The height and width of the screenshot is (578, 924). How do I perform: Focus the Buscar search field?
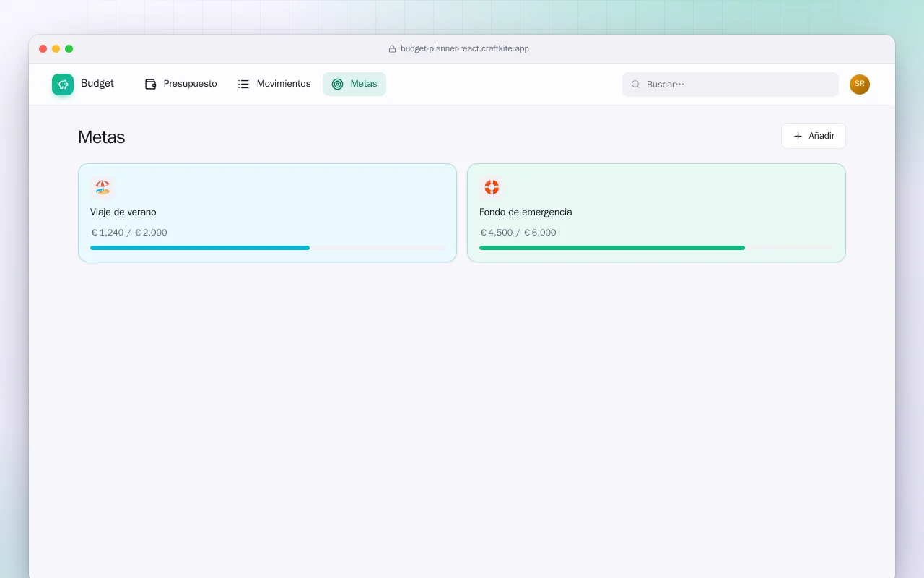(731, 85)
